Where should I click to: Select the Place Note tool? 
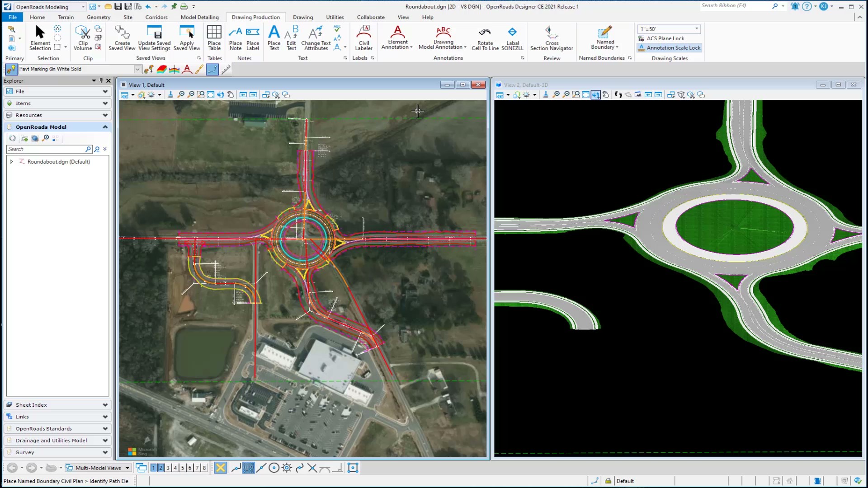pyautogui.click(x=236, y=38)
